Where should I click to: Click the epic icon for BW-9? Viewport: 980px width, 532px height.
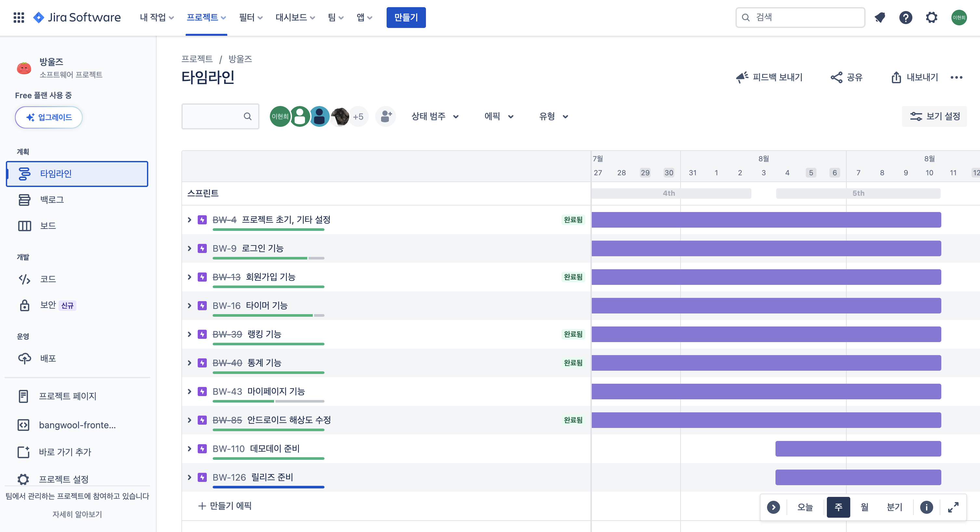[x=202, y=248]
